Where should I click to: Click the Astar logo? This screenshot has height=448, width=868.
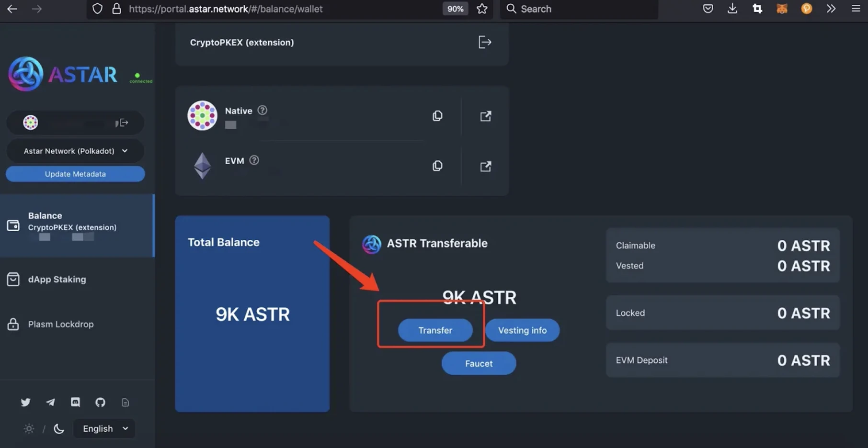63,74
